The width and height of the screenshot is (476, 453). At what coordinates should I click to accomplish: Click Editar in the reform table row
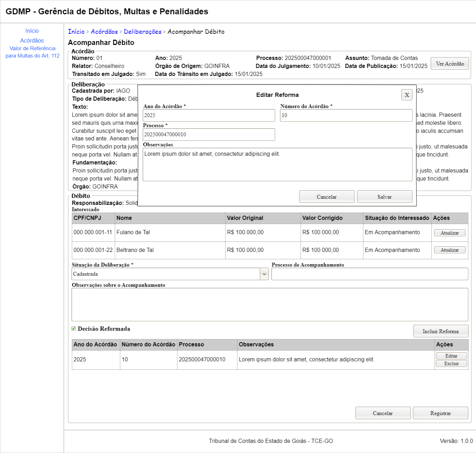click(x=451, y=356)
